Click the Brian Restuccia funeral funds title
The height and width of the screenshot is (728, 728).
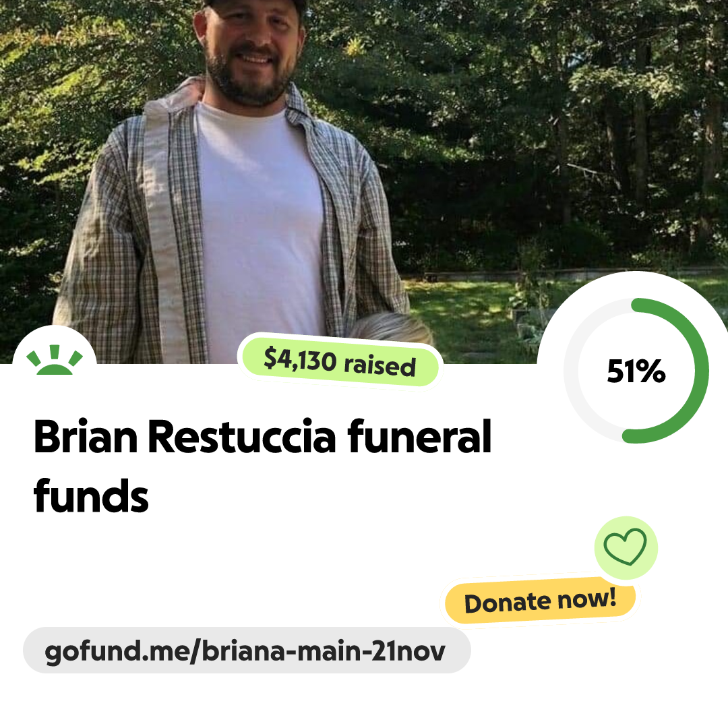coord(262,466)
